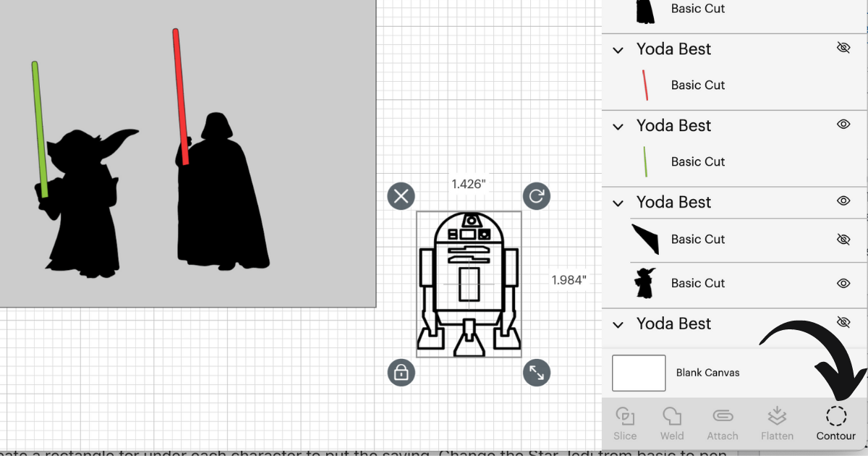This screenshot has width=868, height=456.
Task: Click the Flatten tool icon
Action: [x=777, y=416]
